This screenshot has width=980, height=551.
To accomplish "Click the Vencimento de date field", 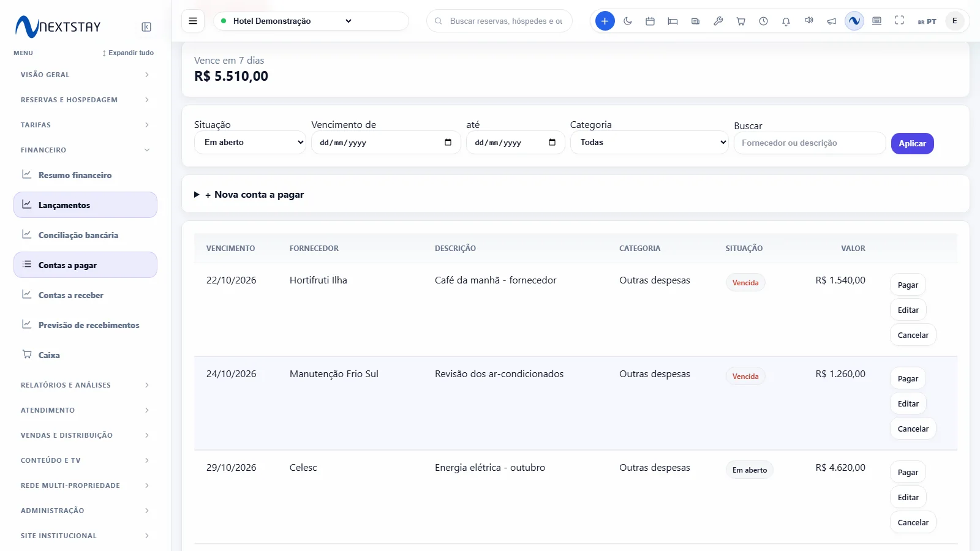I will coord(386,143).
